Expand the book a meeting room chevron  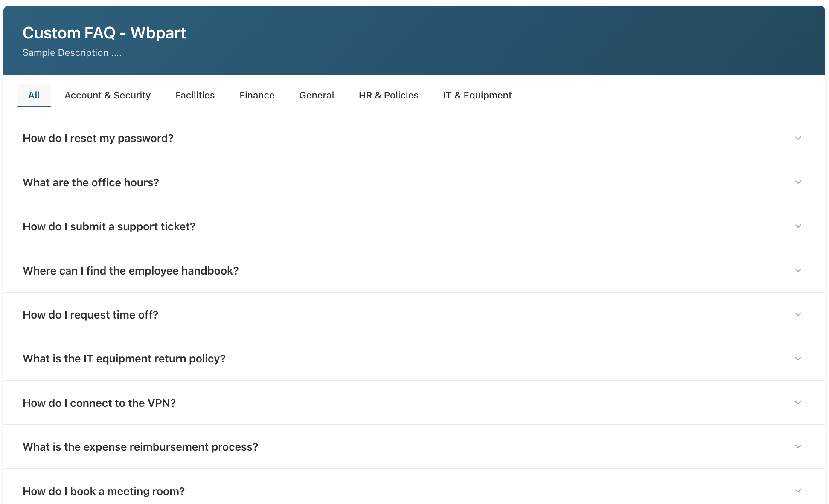(798, 491)
